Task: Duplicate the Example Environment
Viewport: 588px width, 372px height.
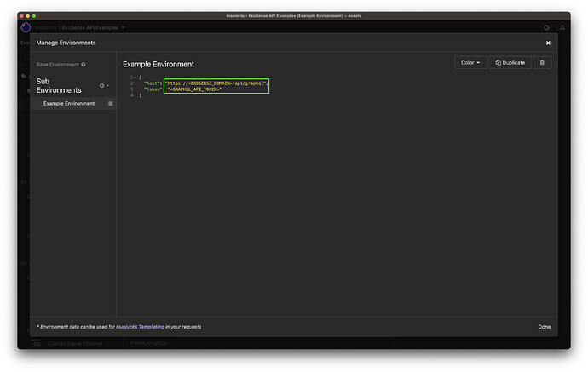Action: click(x=510, y=62)
